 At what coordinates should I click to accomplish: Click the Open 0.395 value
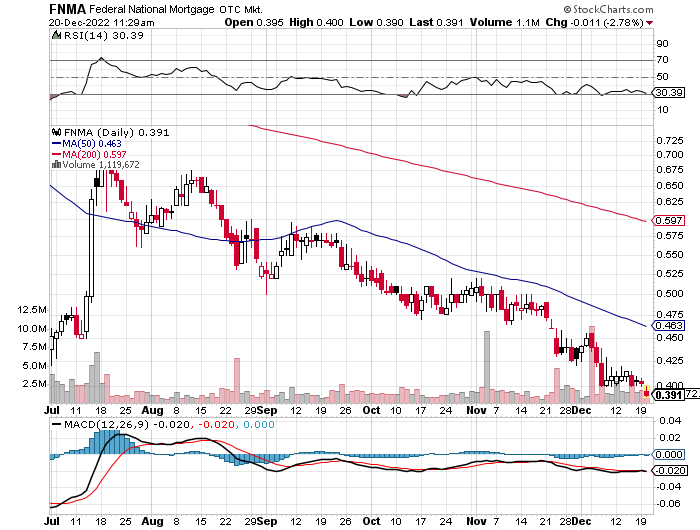click(254, 22)
